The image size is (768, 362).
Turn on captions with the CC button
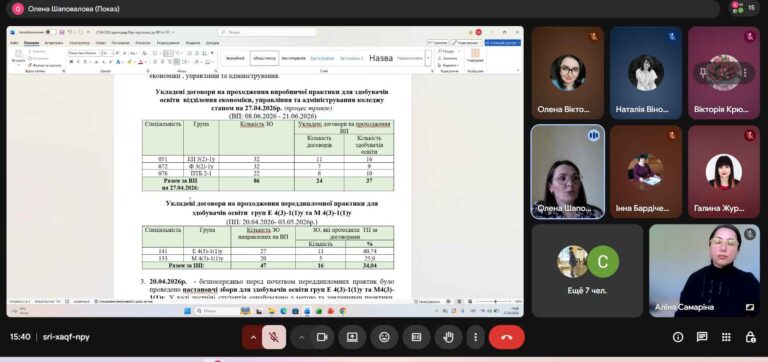coord(416,337)
